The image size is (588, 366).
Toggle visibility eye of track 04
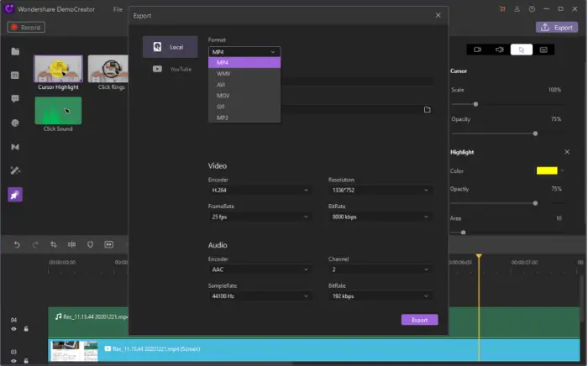[x=14, y=329]
